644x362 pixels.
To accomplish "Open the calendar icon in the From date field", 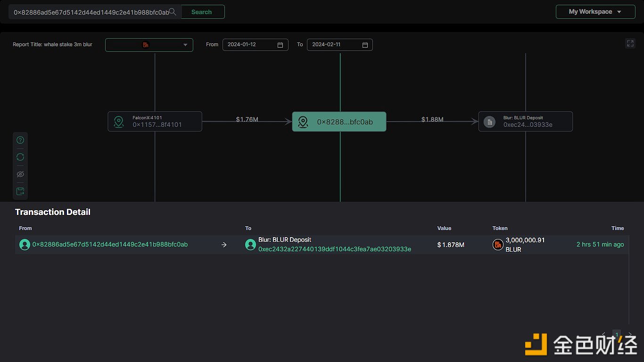I will 280,45.
